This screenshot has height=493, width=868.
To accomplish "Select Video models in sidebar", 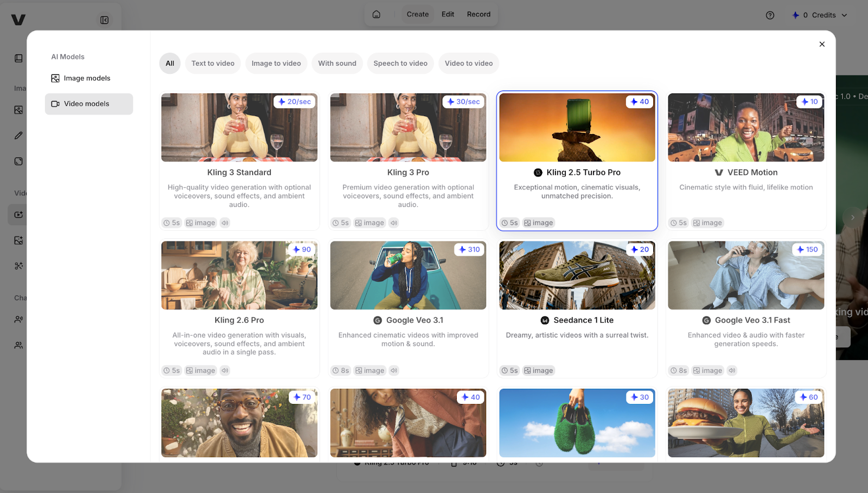I will pos(89,104).
